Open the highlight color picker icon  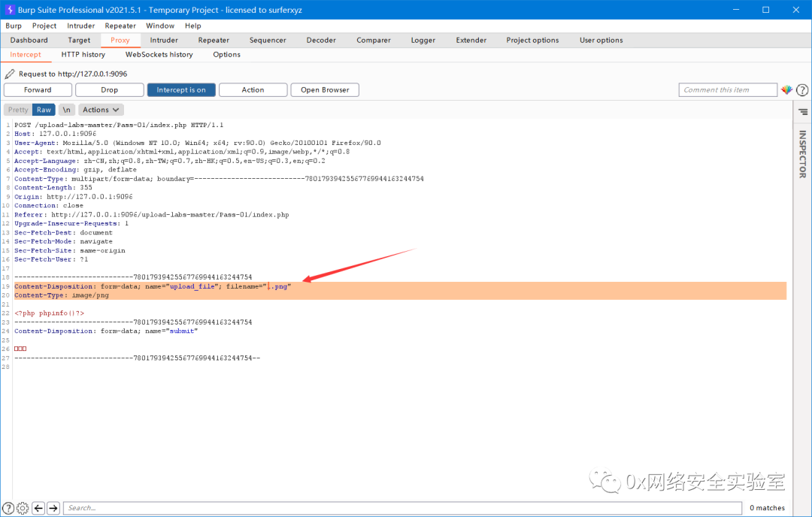click(786, 90)
